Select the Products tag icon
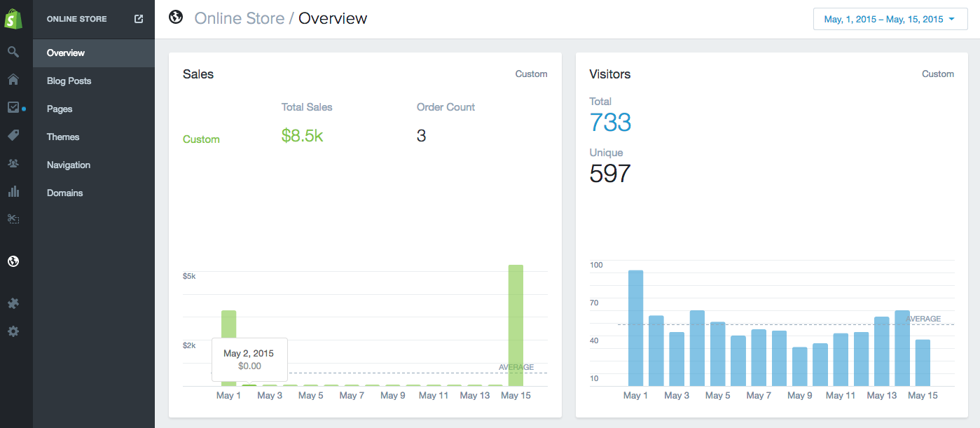Viewport: 980px width, 428px height. [14, 135]
